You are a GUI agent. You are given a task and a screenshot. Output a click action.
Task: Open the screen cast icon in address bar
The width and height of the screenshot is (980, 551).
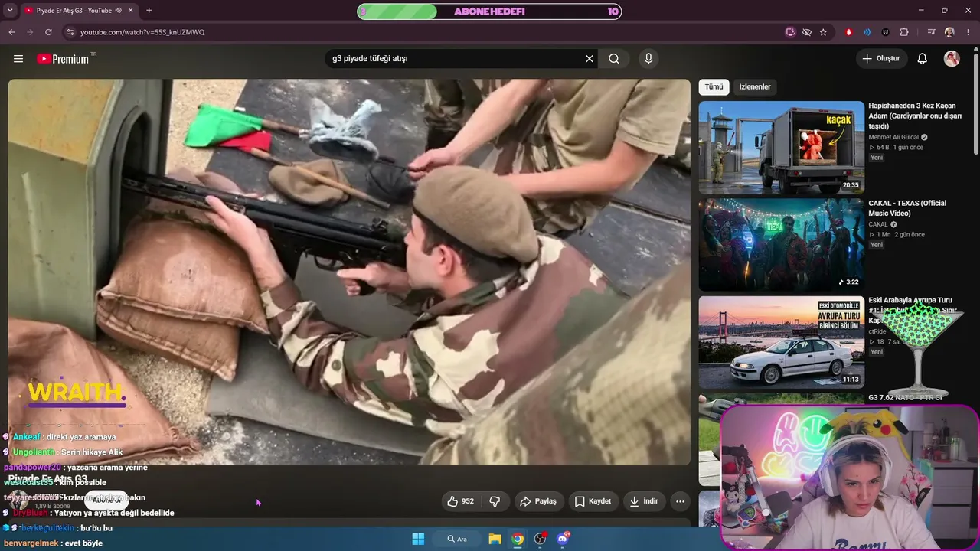click(x=791, y=32)
